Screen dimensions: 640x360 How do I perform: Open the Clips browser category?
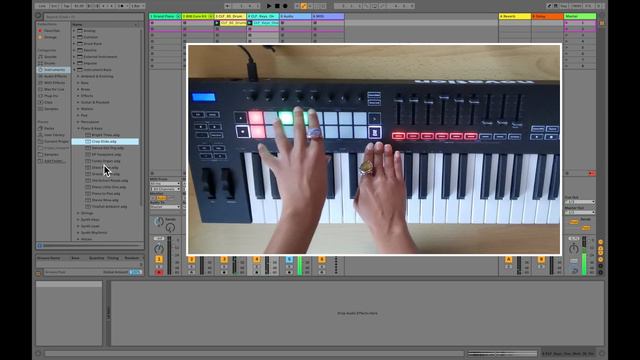48,102
